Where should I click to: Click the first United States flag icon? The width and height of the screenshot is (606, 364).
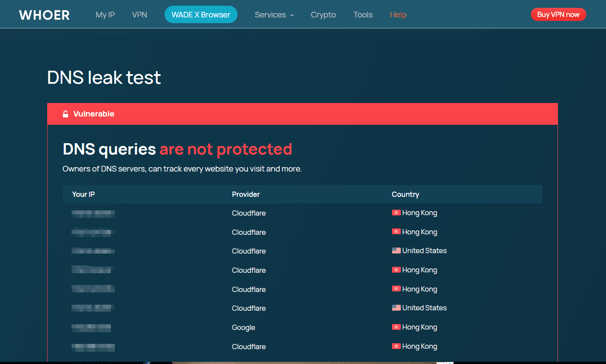396,251
